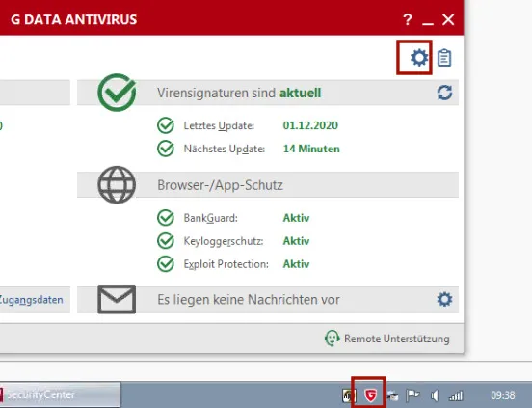The image size is (532, 408).
Task: Click the Letztes Update label
Action: coord(219,126)
